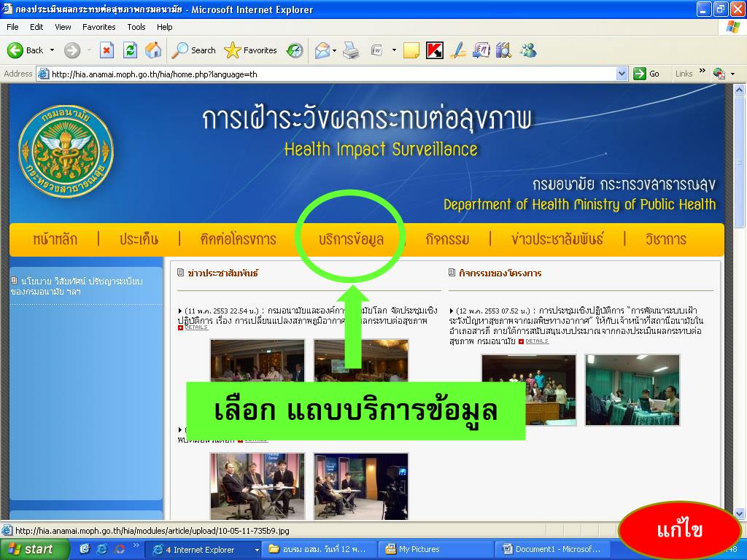Click the translate document toolbar icon
Image resolution: width=747 pixels, height=560 pixels.
click(x=481, y=50)
